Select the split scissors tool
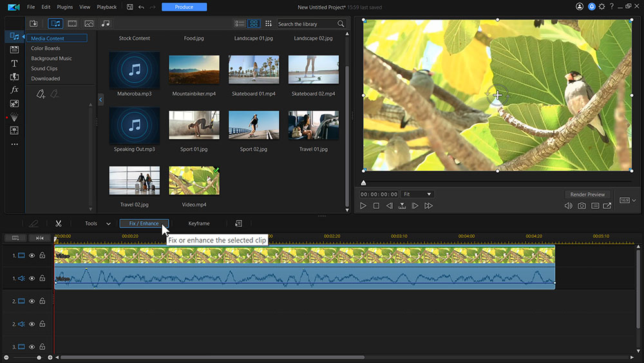Screen dimensions: 644x363 58,224
